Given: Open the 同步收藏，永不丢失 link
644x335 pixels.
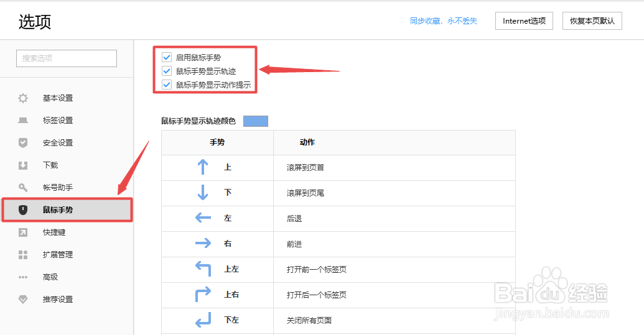Looking at the screenshot, I should [x=444, y=21].
